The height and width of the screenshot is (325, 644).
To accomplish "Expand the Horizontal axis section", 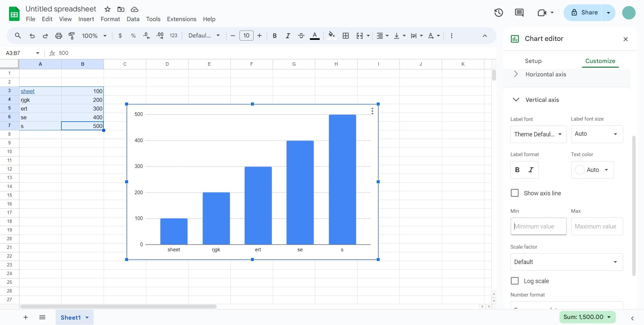I will click(x=545, y=74).
